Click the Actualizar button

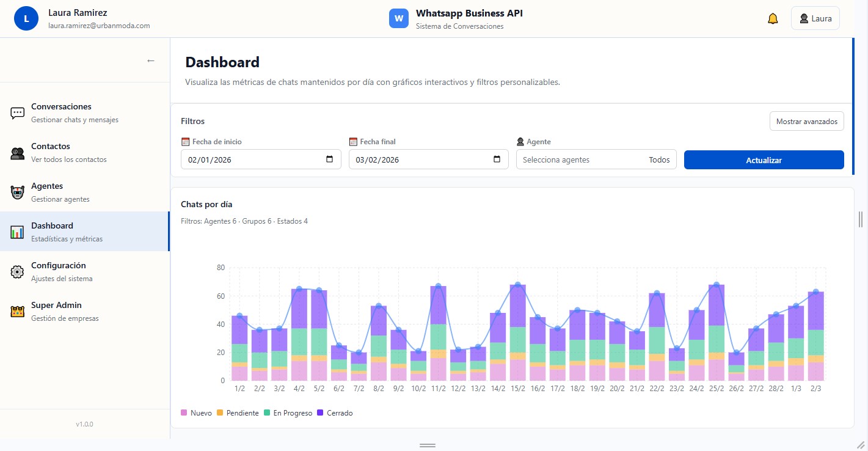coord(764,160)
